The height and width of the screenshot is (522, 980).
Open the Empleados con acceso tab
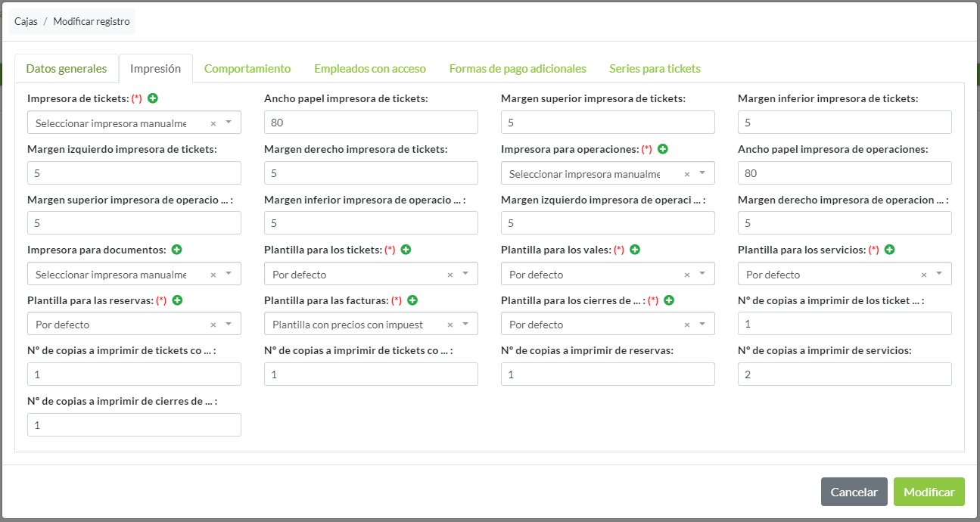click(370, 69)
